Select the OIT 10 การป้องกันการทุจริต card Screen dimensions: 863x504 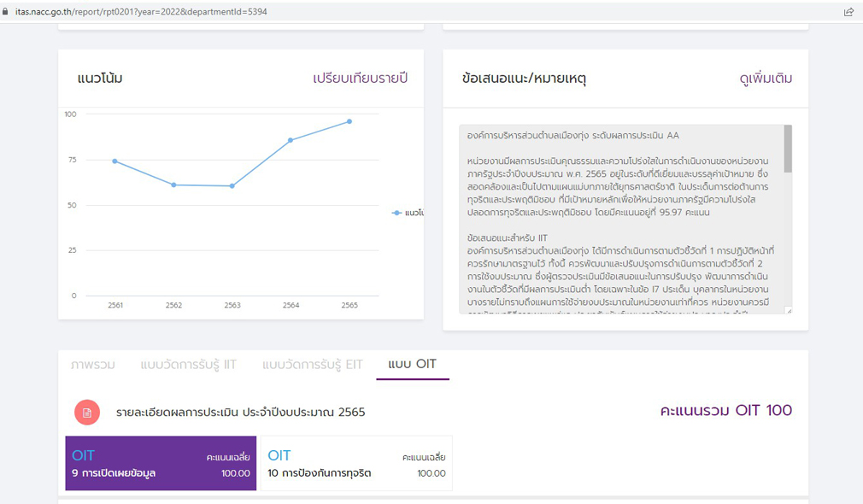[x=355, y=464]
